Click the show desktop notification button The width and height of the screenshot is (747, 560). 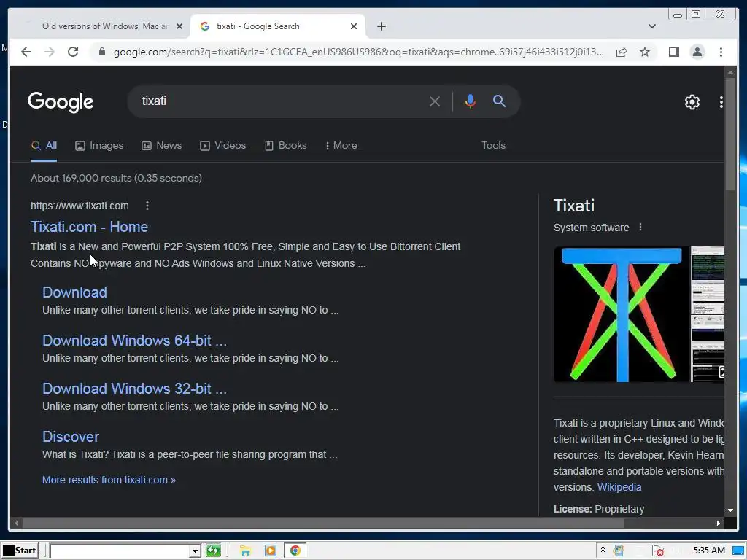(x=739, y=551)
